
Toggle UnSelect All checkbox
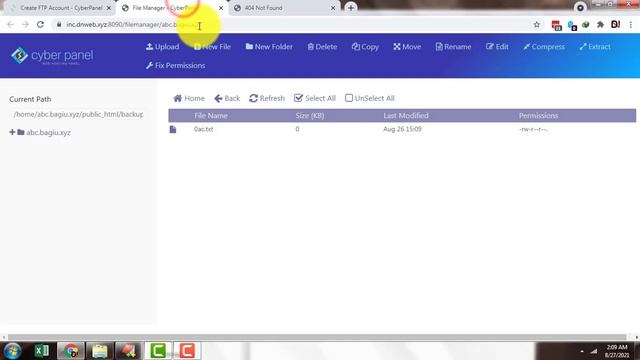(x=349, y=98)
